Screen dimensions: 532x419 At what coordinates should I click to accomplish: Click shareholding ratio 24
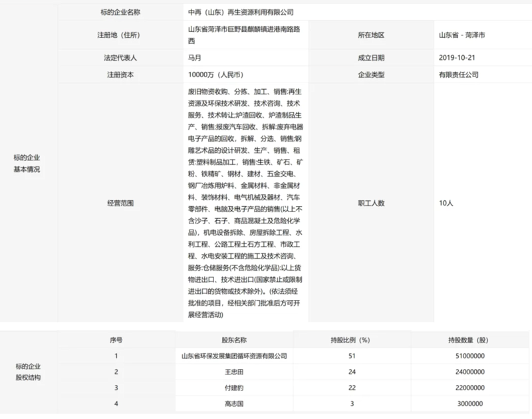click(352, 372)
